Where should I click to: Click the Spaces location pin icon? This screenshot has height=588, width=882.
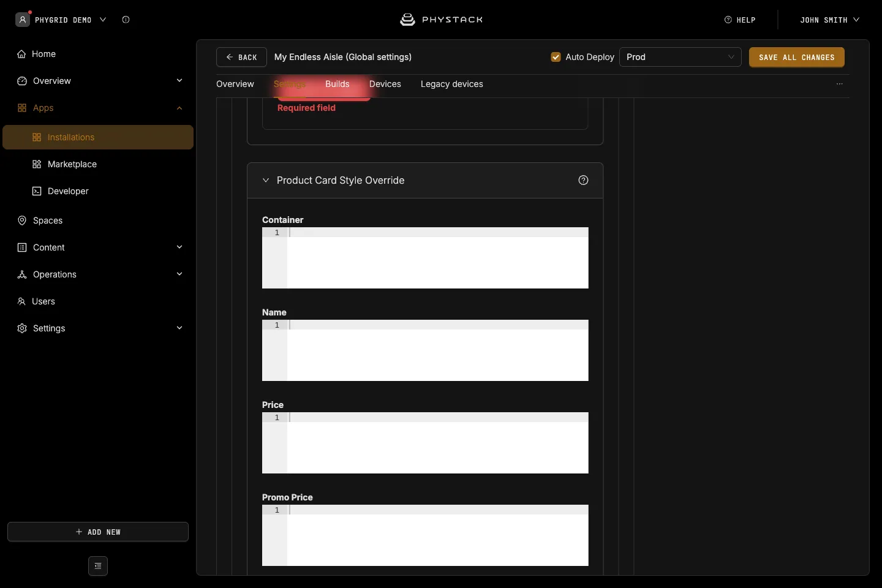tap(22, 221)
